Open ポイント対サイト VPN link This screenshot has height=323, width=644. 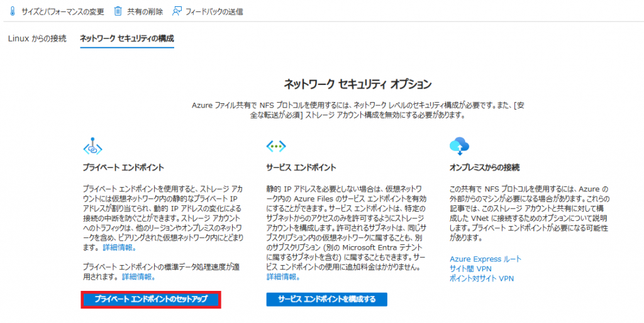482,279
